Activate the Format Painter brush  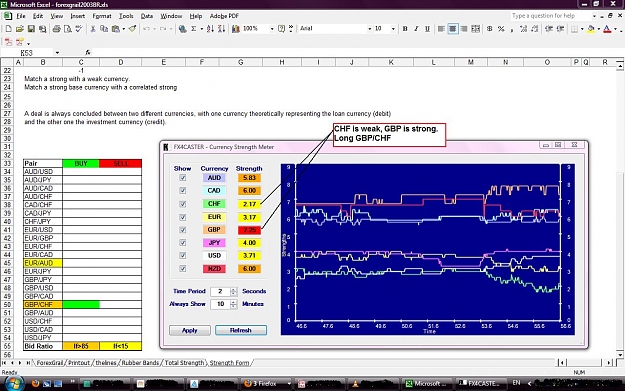132,29
